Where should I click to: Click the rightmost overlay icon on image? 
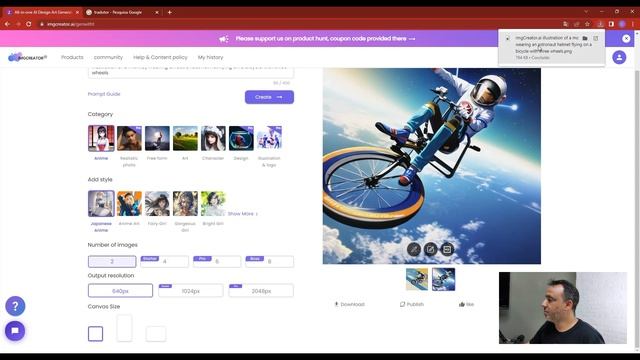click(x=447, y=249)
